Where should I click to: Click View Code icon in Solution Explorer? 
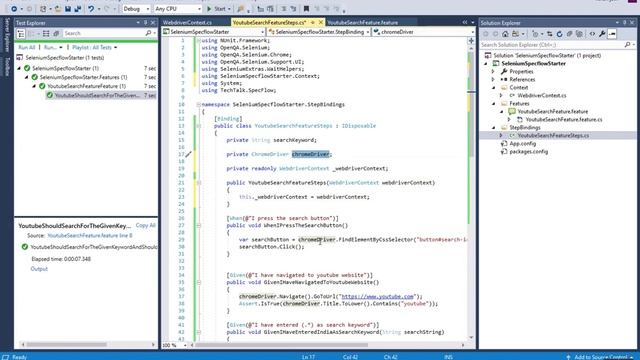(592, 34)
